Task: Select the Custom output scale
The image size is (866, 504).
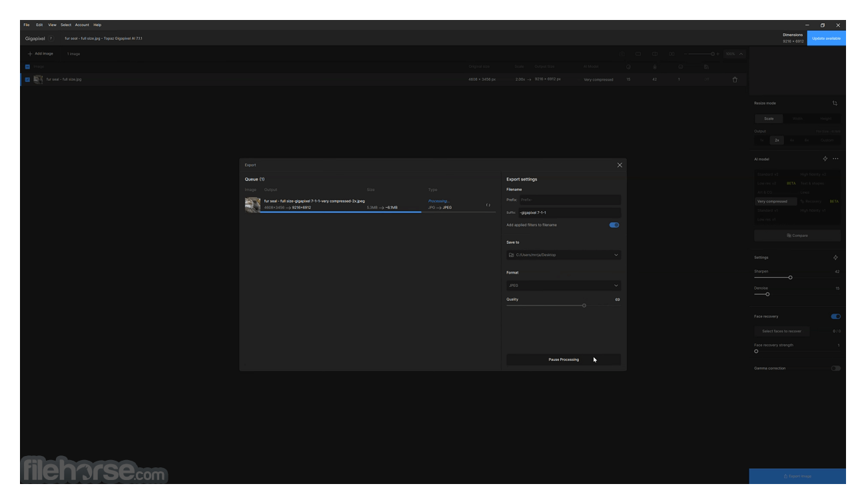Action: [827, 140]
